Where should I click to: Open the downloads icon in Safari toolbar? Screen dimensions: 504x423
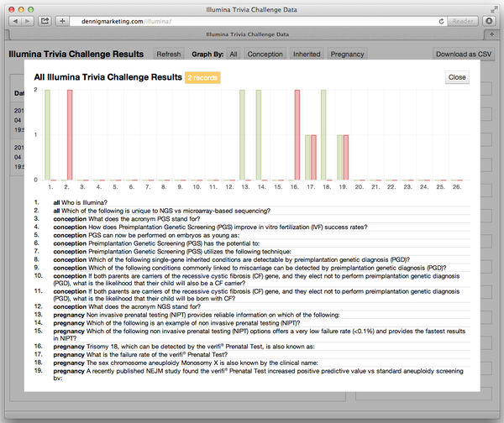489,19
